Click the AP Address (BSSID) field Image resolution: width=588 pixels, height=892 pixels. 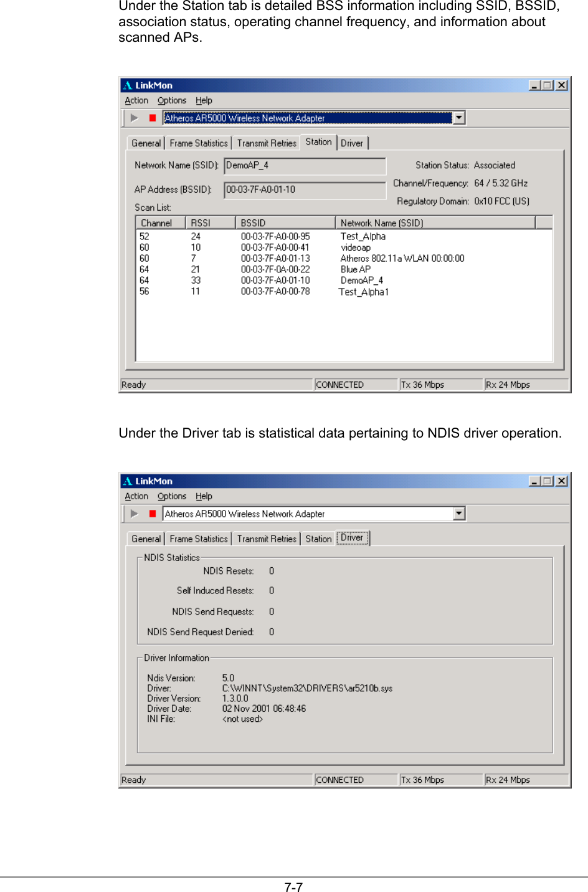(305, 190)
